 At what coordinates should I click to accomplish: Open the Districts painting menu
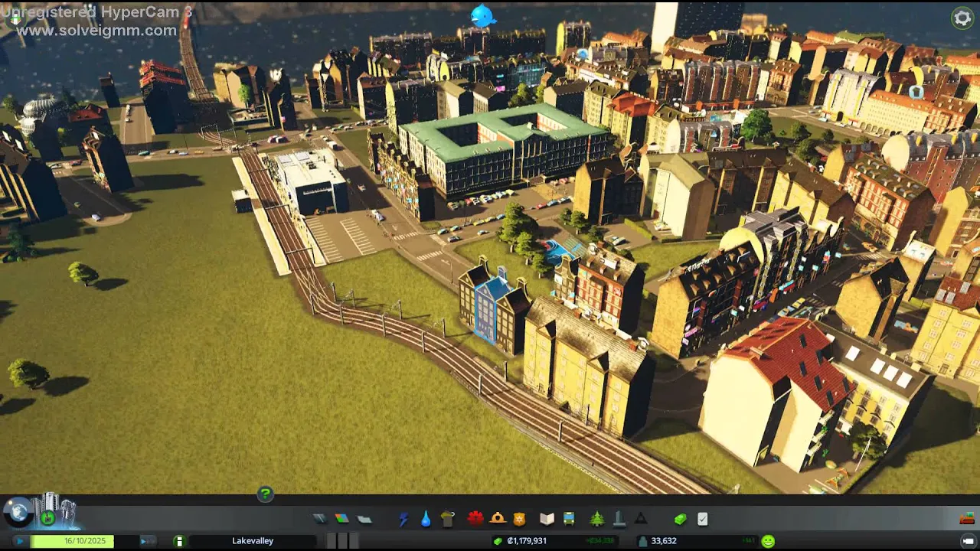point(364,519)
